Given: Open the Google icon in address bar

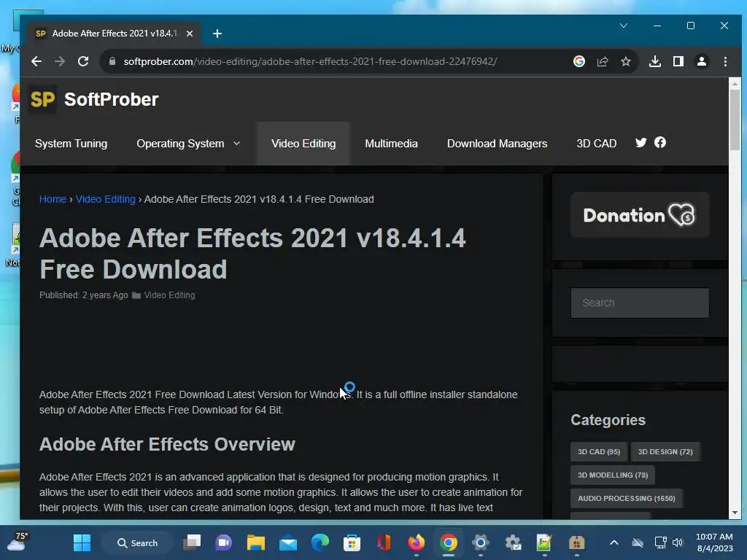Looking at the screenshot, I should (578, 61).
